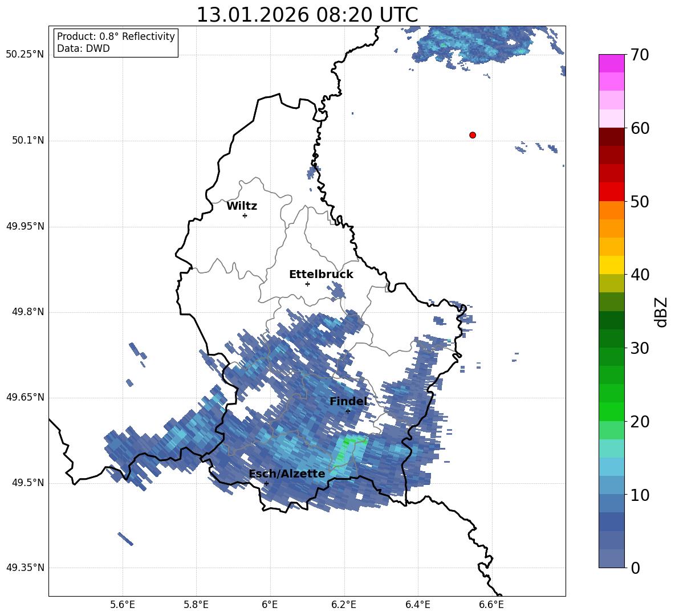Screen dimensions: 675x616
Task: Click the 49.8°N latitude label
Action: pos(28,312)
